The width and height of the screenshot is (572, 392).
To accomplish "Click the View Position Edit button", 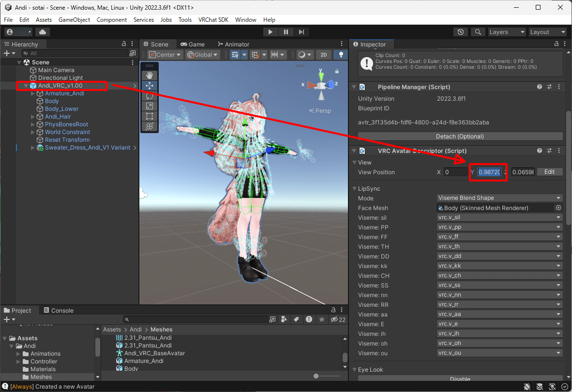I will click(x=549, y=172).
